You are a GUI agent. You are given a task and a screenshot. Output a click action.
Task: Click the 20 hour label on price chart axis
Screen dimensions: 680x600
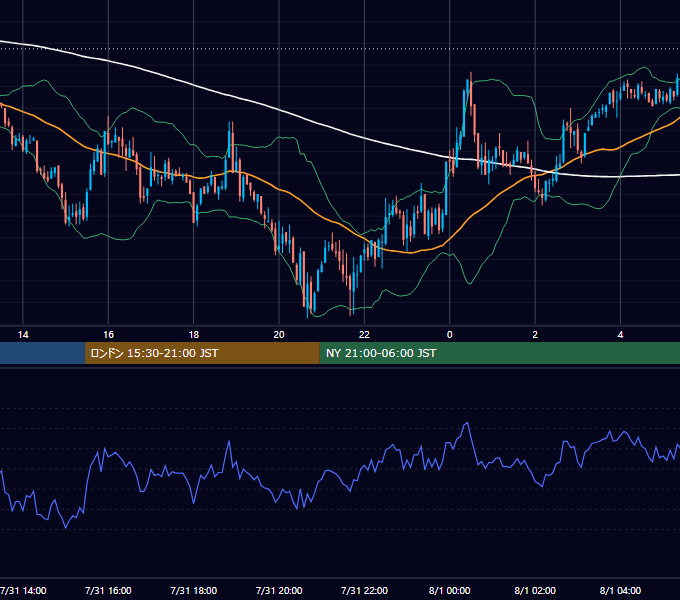[x=279, y=335]
